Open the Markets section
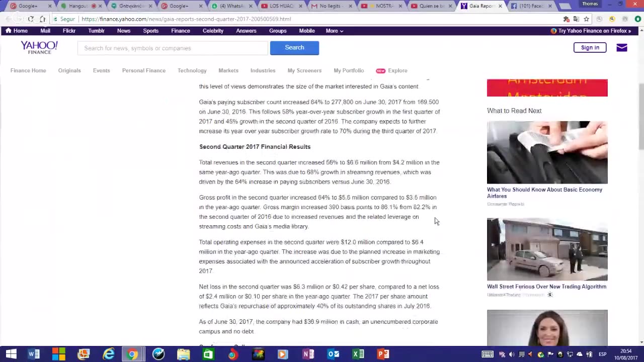The image size is (644, 362). point(228,70)
